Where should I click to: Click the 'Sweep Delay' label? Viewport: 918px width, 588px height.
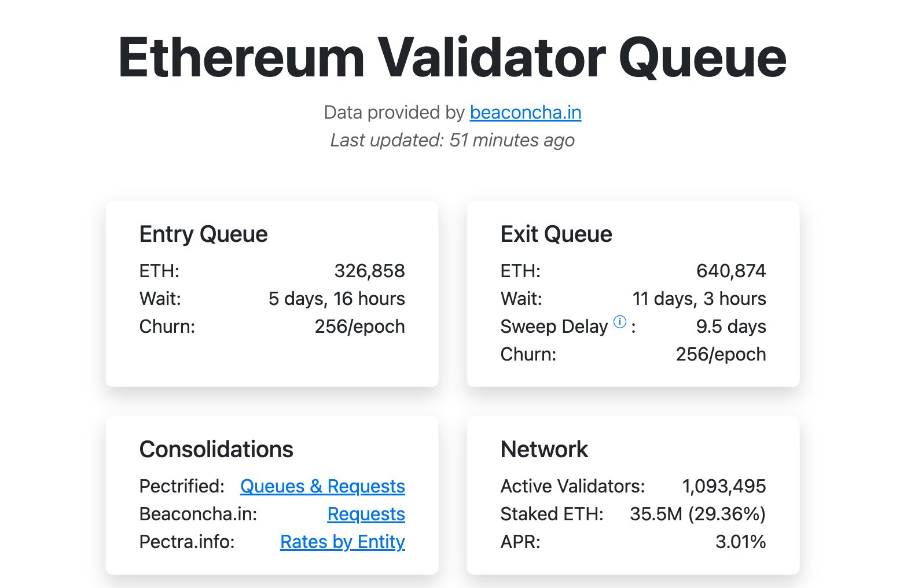click(x=554, y=326)
